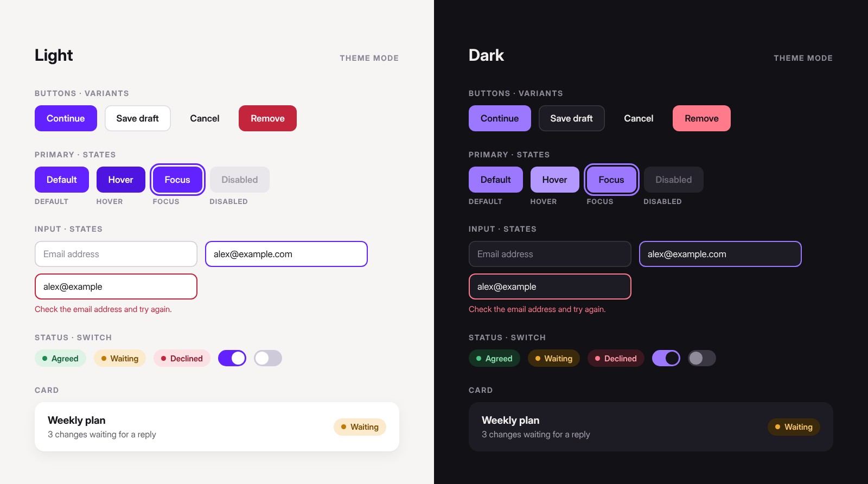Click the Waiting badge in Light Weekly plan card

[x=360, y=427]
